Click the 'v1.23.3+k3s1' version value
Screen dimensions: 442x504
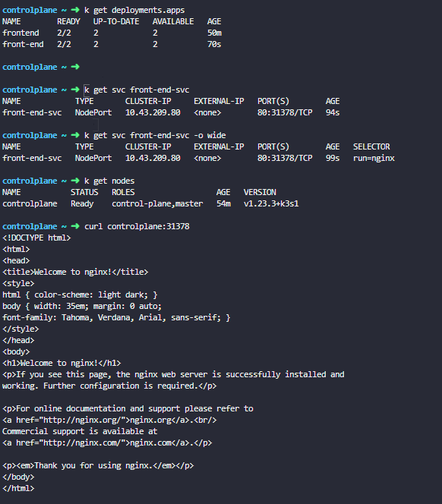(x=271, y=204)
